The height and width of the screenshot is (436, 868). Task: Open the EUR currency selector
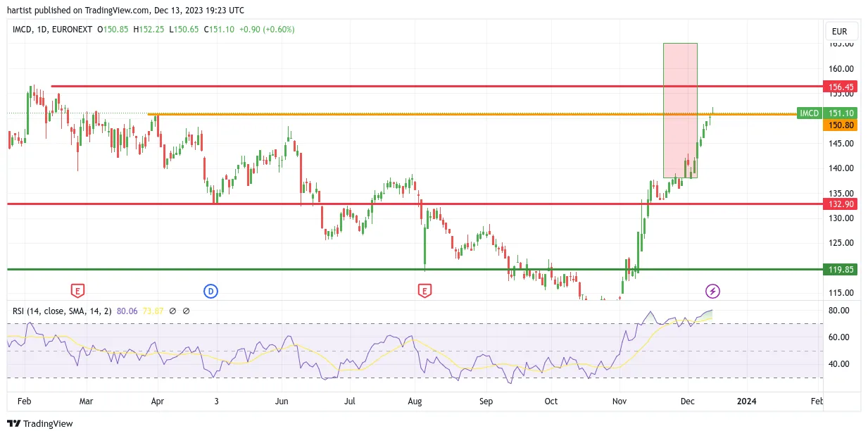point(840,32)
